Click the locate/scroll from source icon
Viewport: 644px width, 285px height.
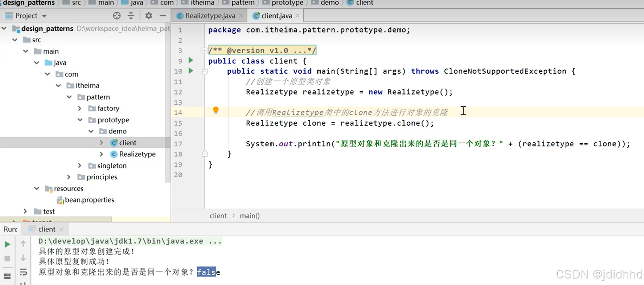(x=116, y=16)
